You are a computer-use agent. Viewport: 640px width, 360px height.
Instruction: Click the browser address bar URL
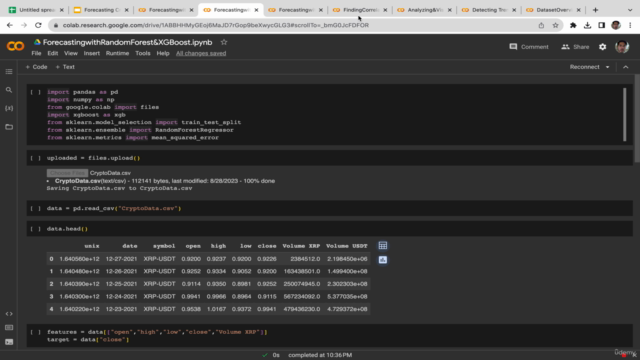[x=216, y=25]
